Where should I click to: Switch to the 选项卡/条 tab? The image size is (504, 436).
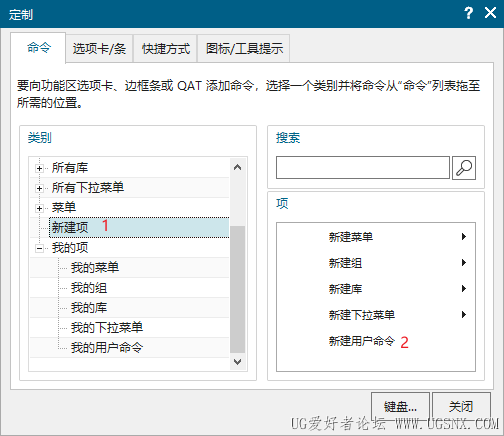click(x=99, y=49)
